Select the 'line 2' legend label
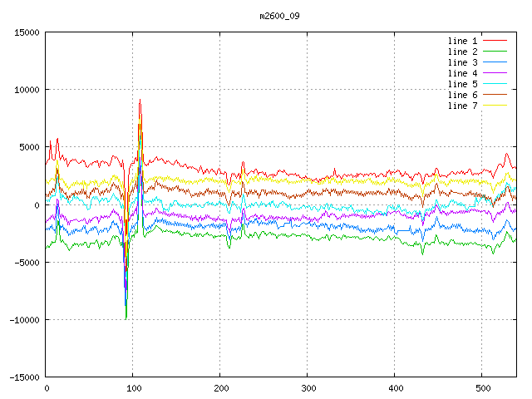The image size is (532, 399). point(462,52)
